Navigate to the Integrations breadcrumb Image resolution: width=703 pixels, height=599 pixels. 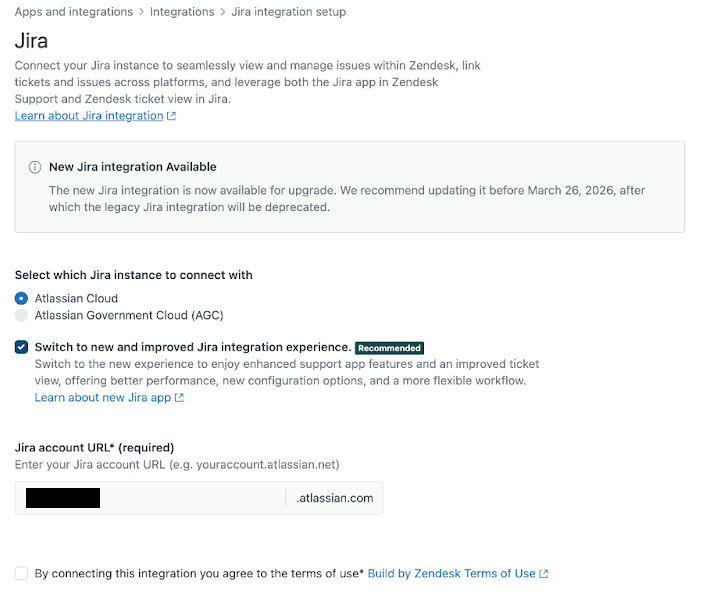pyautogui.click(x=182, y=12)
